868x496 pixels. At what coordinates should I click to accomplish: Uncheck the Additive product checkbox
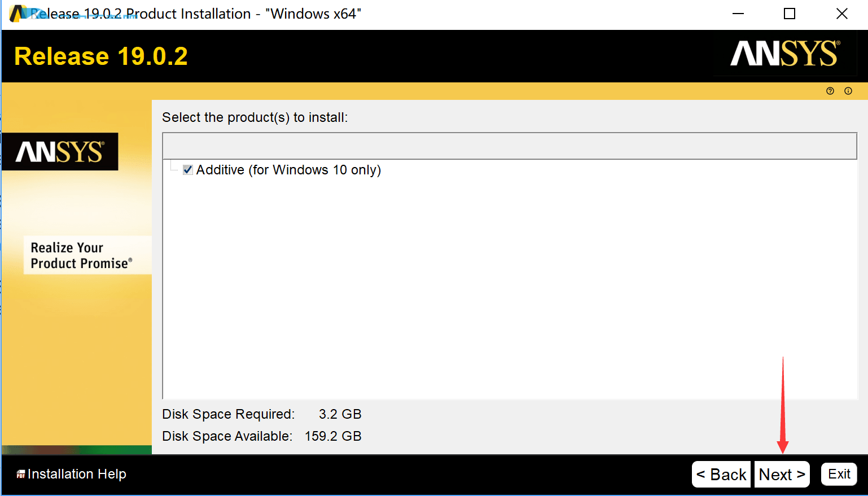coord(188,170)
